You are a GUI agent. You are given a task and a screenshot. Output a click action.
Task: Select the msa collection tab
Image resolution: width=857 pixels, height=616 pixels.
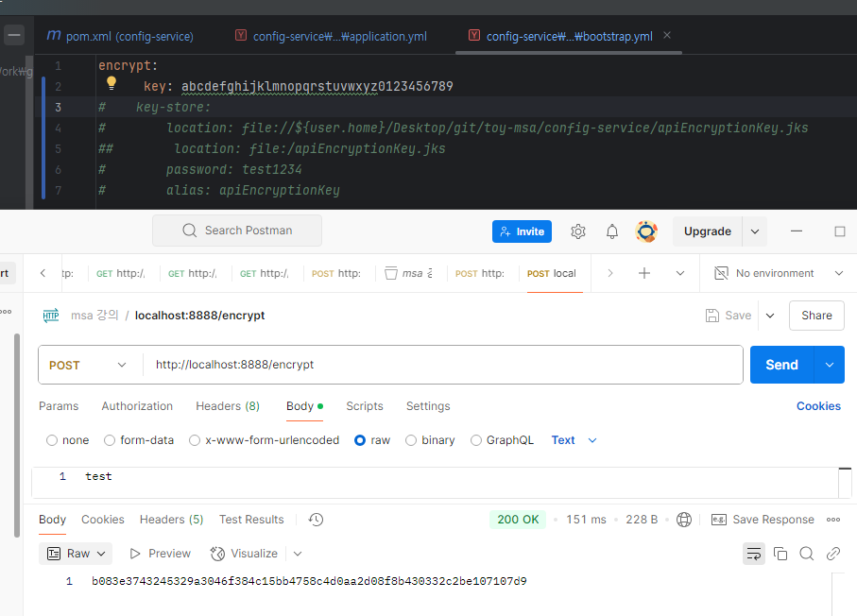pos(409,273)
